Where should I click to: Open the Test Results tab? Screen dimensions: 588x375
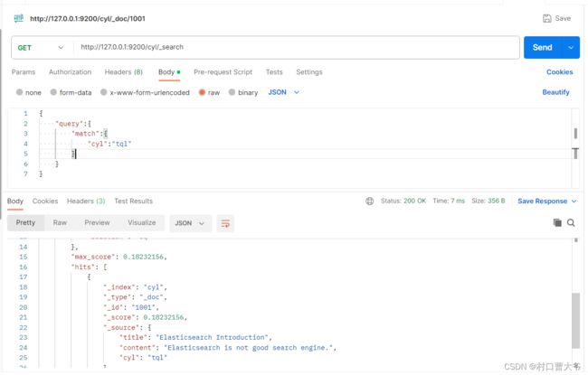click(x=134, y=202)
